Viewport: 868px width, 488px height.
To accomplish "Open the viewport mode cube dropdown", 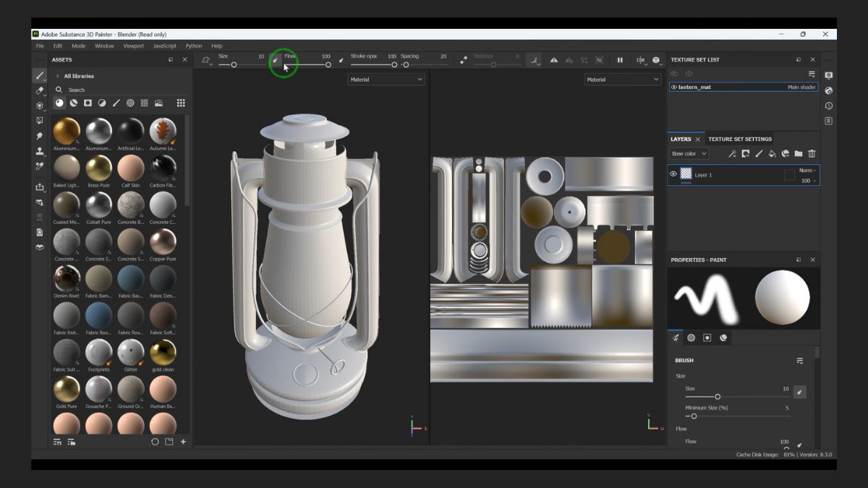I will tap(656, 61).
